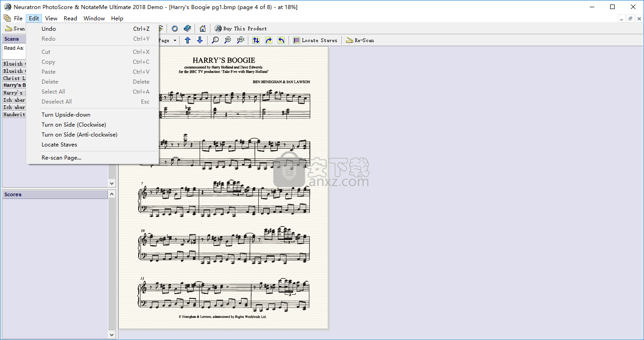Image resolution: width=644 pixels, height=340 pixels.
Task: Choose Re-scan Page... from Edit menu
Action: pos(93,157)
